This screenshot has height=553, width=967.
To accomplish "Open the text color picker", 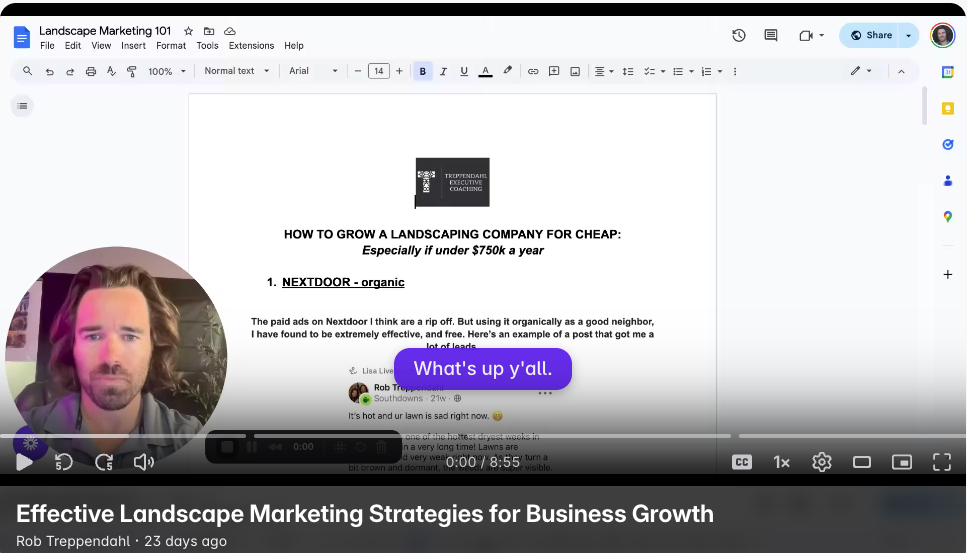I will point(485,72).
